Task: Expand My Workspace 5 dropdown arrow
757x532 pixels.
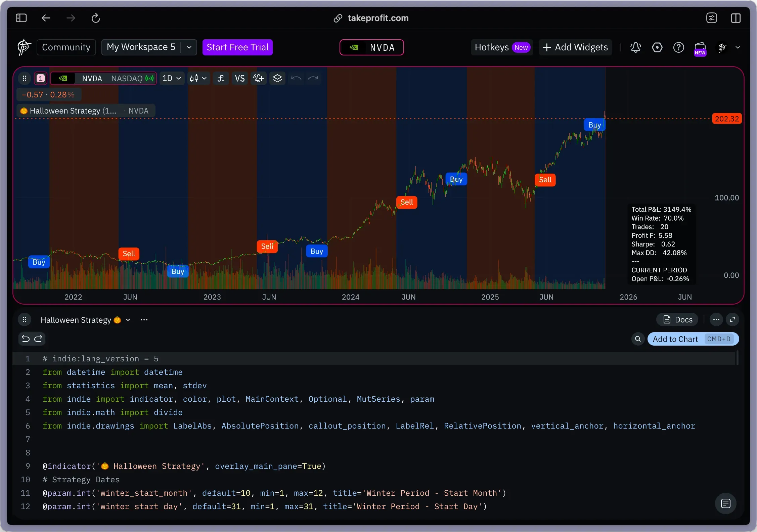Action: [x=189, y=47]
